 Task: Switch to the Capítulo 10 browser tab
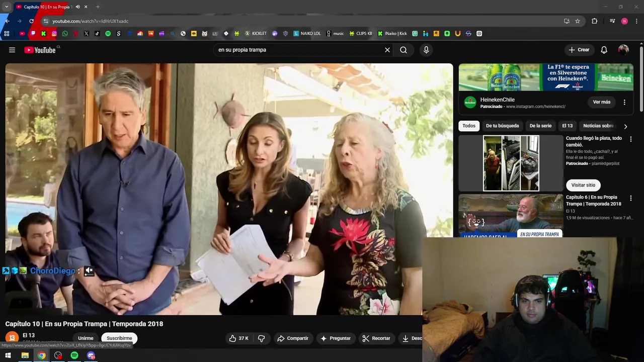(48, 7)
